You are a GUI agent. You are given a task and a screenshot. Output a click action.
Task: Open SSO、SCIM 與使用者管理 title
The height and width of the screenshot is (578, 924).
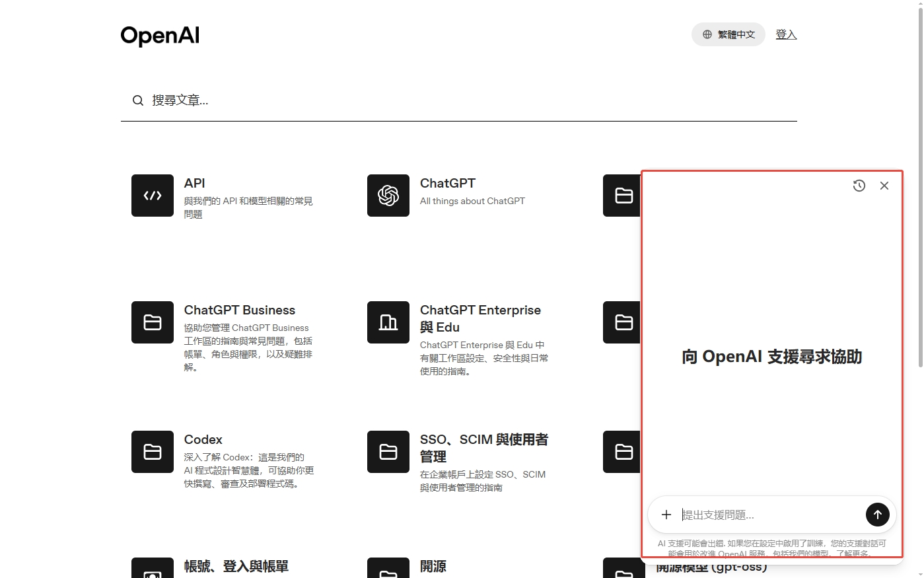pos(484,448)
